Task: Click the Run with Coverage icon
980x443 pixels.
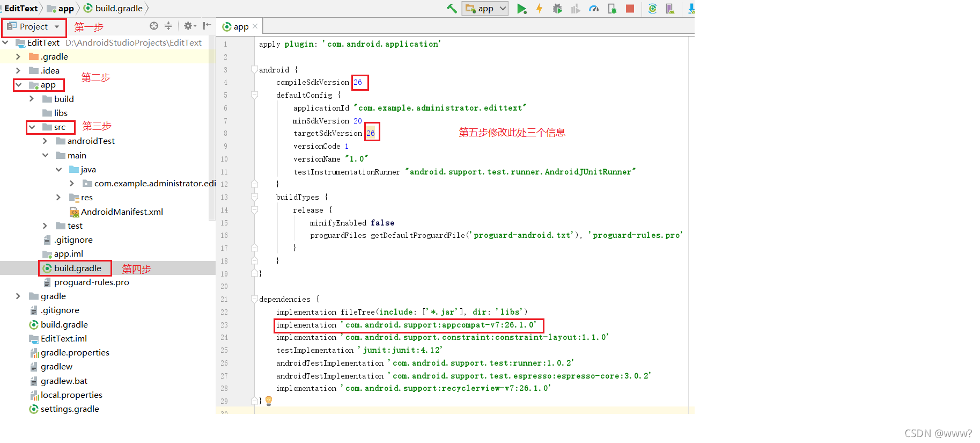Action: [576, 9]
